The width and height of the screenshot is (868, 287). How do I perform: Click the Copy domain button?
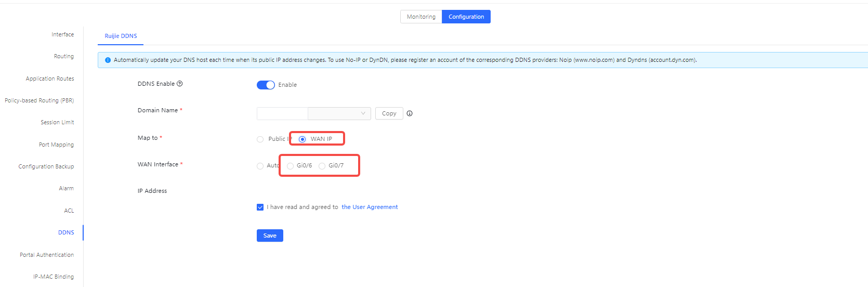389,113
